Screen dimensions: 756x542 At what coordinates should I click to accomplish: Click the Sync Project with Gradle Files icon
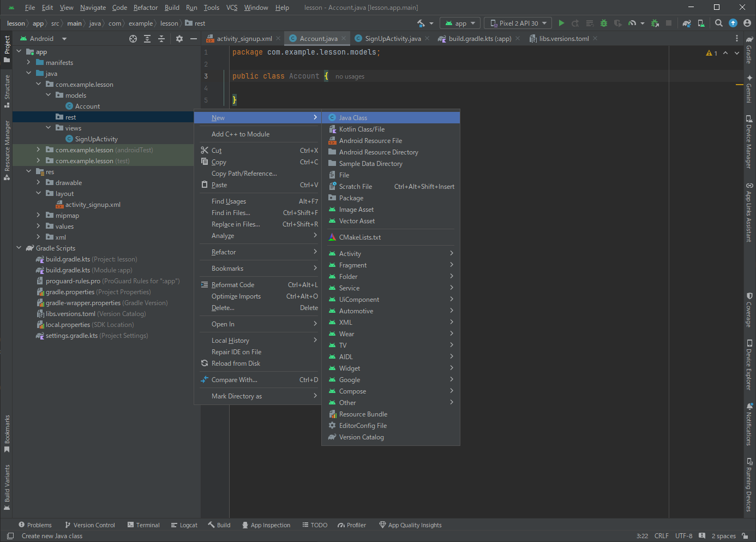(x=687, y=23)
